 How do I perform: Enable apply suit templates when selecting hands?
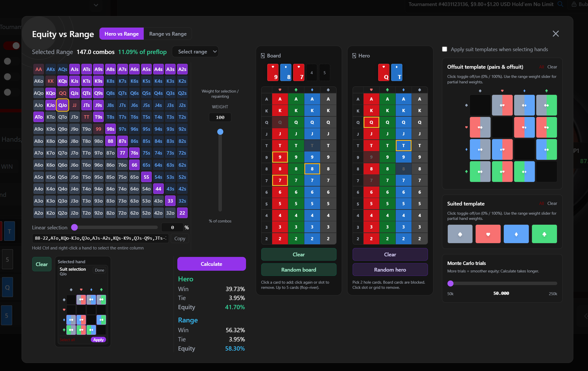(445, 49)
